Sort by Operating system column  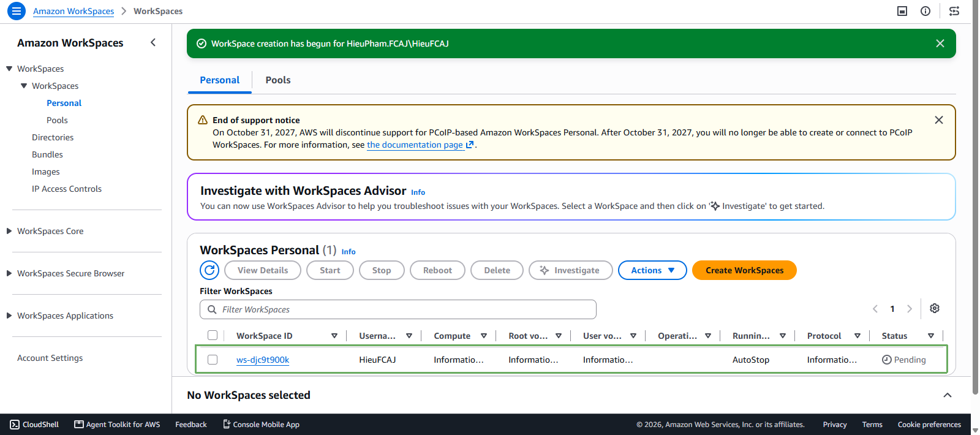pyautogui.click(x=708, y=336)
